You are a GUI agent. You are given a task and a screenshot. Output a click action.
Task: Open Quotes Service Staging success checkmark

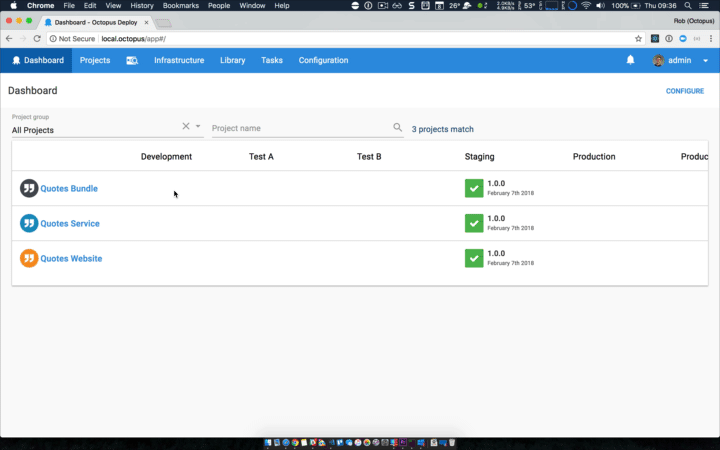pos(474,223)
